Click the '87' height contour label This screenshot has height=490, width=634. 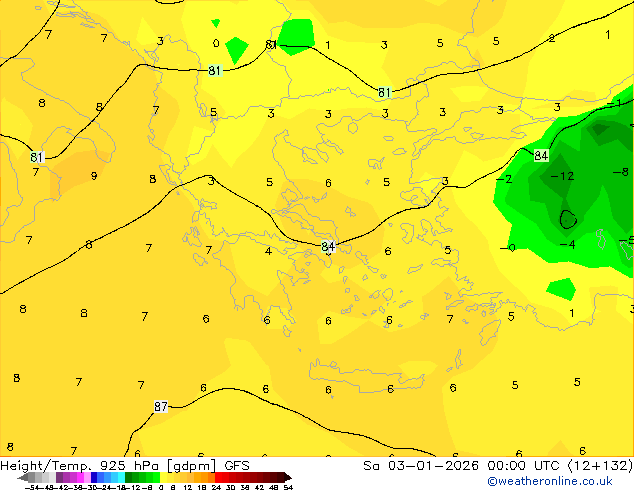pyautogui.click(x=161, y=406)
